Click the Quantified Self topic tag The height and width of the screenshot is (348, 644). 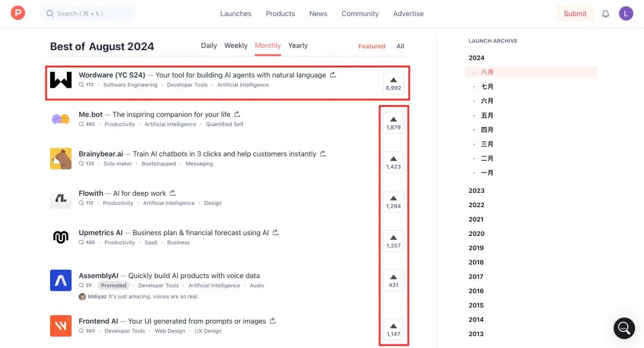(225, 124)
